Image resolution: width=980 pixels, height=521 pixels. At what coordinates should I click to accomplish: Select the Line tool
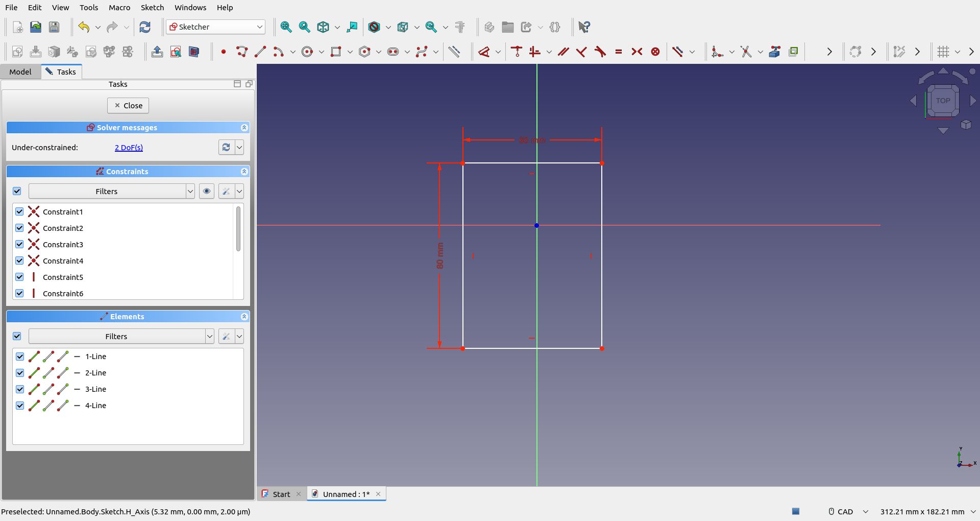[x=260, y=52]
